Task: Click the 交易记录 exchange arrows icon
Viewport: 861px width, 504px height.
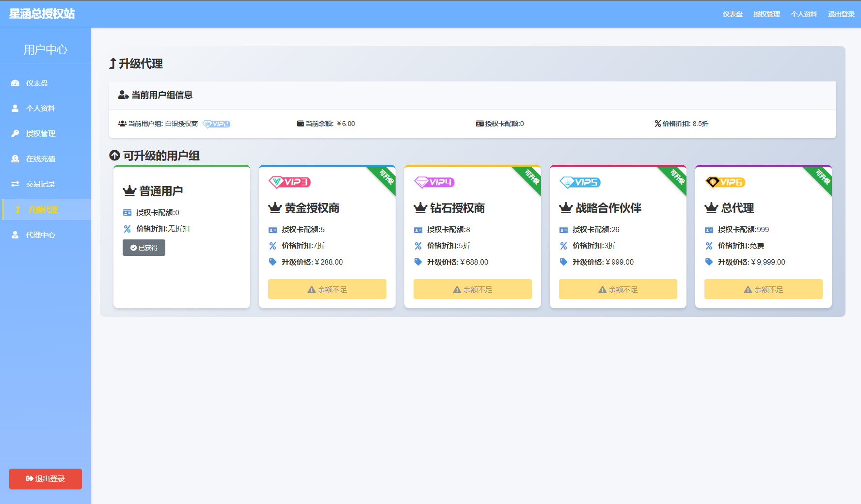Action: pyautogui.click(x=15, y=184)
